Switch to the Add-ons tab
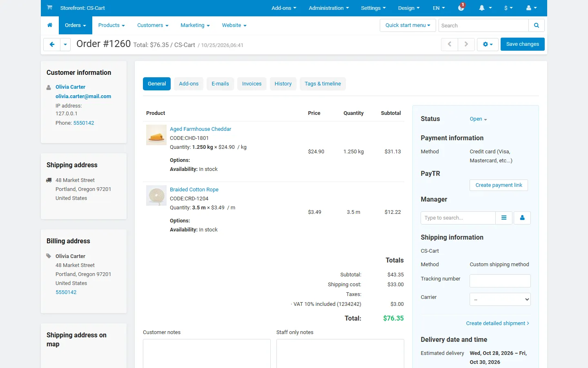 coord(189,84)
